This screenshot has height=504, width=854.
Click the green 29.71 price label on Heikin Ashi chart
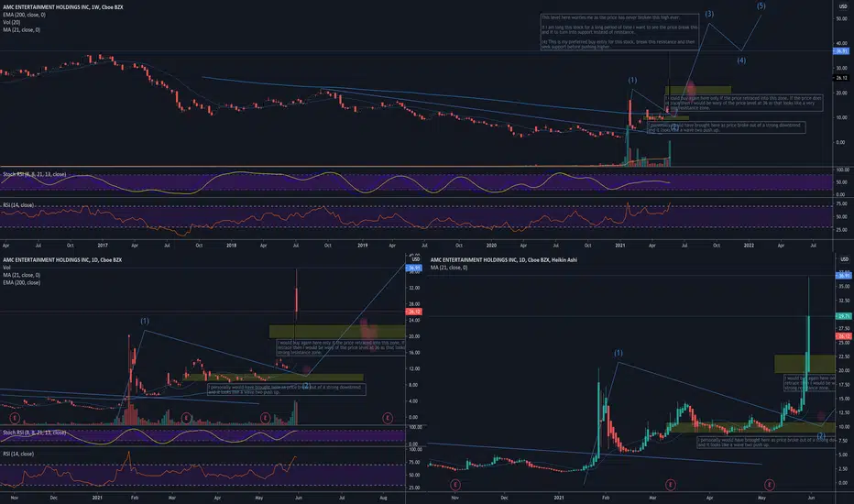tap(843, 316)
